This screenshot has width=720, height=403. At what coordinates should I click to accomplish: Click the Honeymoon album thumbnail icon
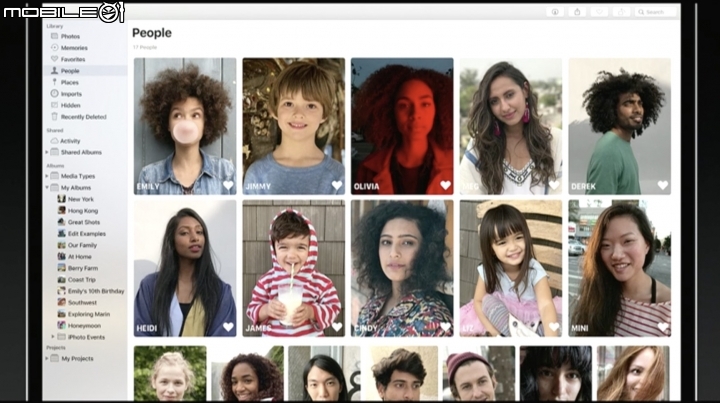click(62, 325)
